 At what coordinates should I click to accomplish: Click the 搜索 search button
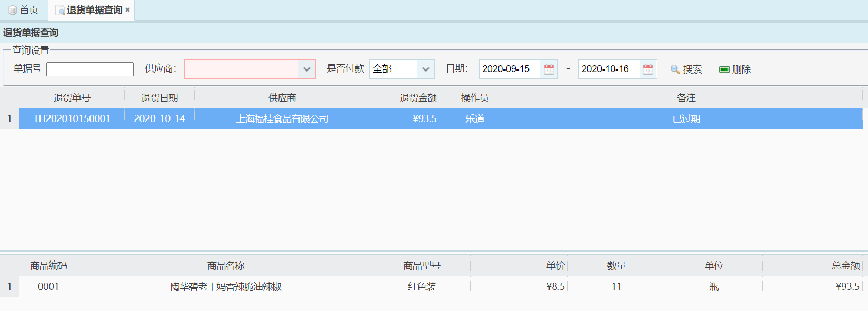click(686, 69)
